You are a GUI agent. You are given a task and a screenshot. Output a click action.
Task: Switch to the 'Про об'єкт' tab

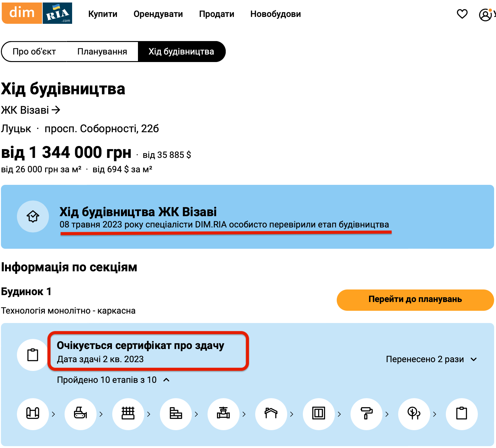coord(34,52)
